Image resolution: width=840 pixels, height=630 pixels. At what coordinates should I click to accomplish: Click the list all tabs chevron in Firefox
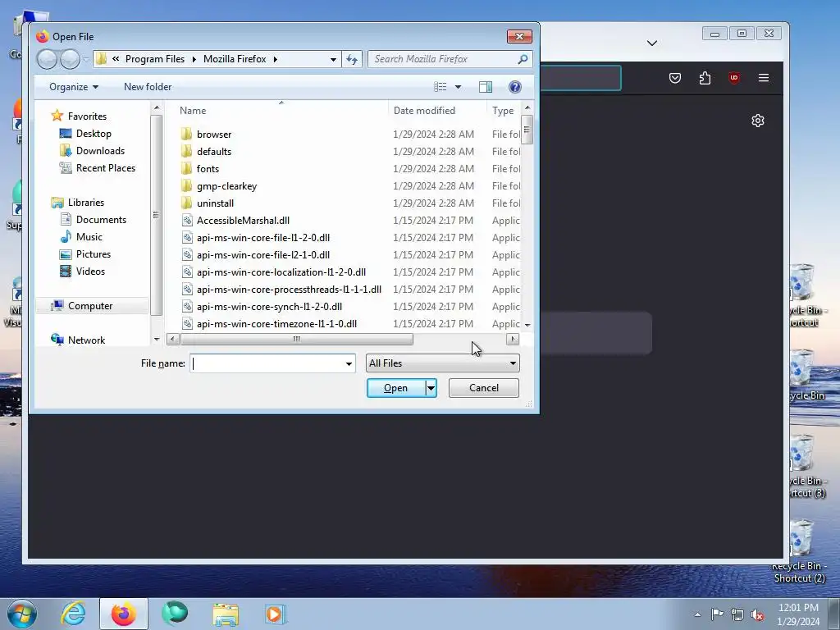point(652,43)
